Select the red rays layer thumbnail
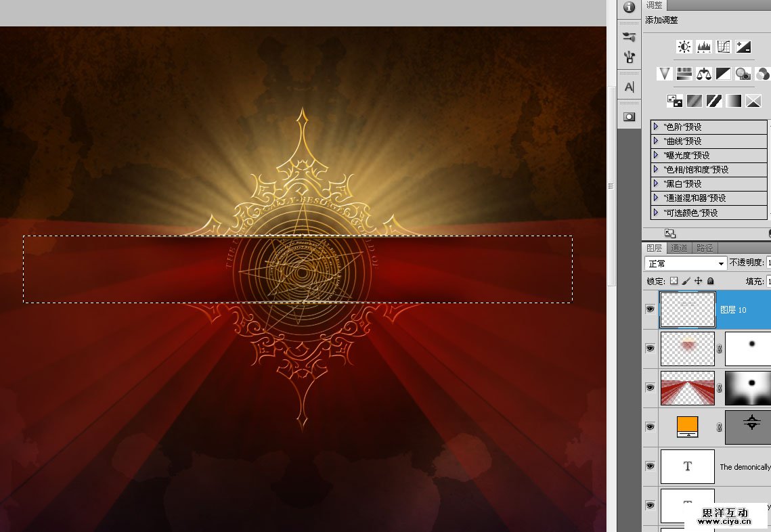The width and height of the screenshot is (771, 532). tap(687, 388)
